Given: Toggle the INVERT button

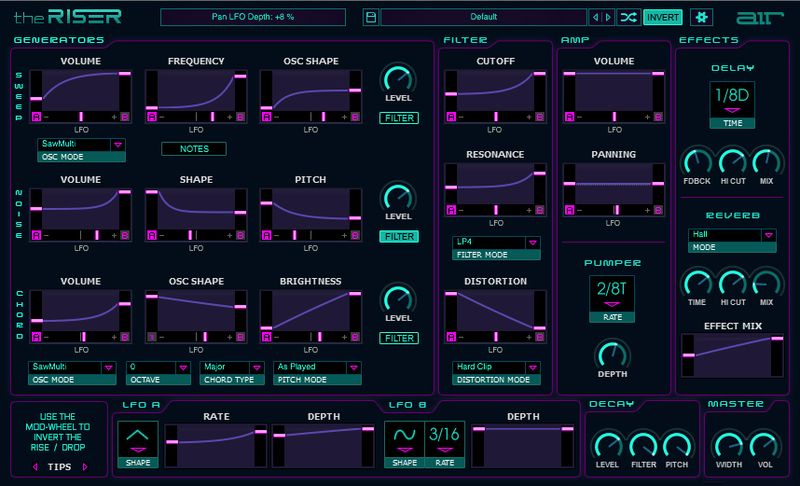Looking at the screenshot, I should [x=662, y=17].
